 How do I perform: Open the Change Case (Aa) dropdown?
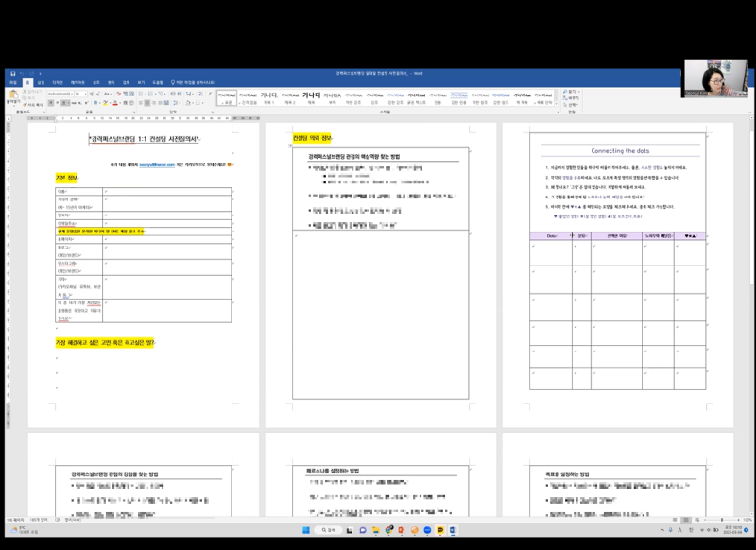pyautogui.click(x=108, y=94)
